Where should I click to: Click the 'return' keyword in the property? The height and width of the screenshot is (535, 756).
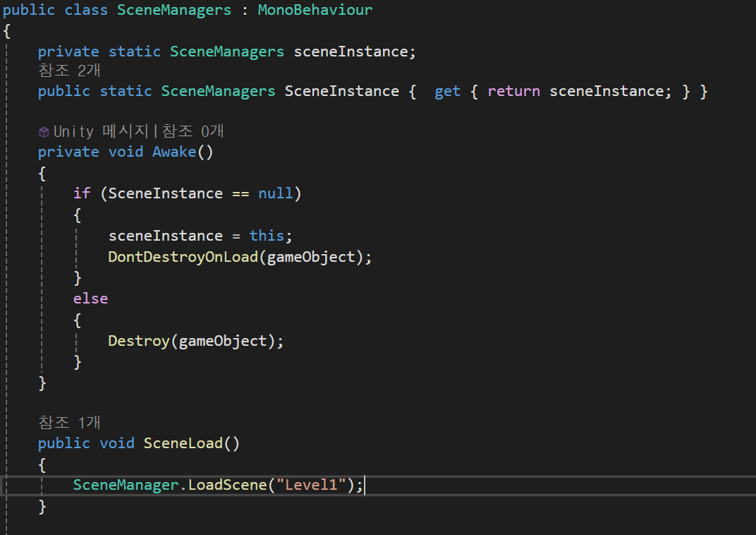513,91
